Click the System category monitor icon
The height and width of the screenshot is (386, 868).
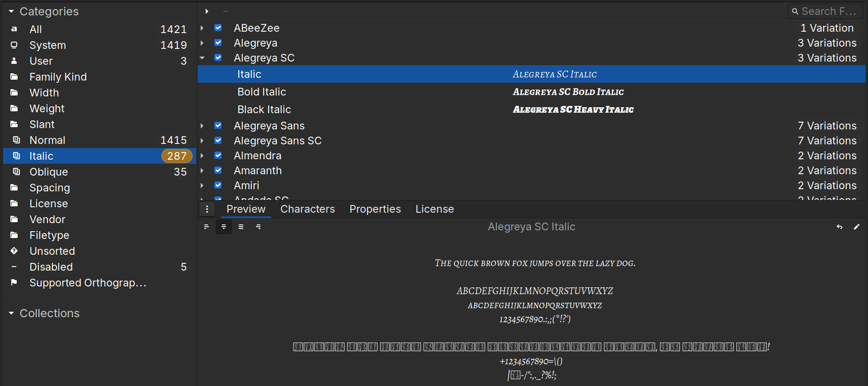(x=14, y=45)
